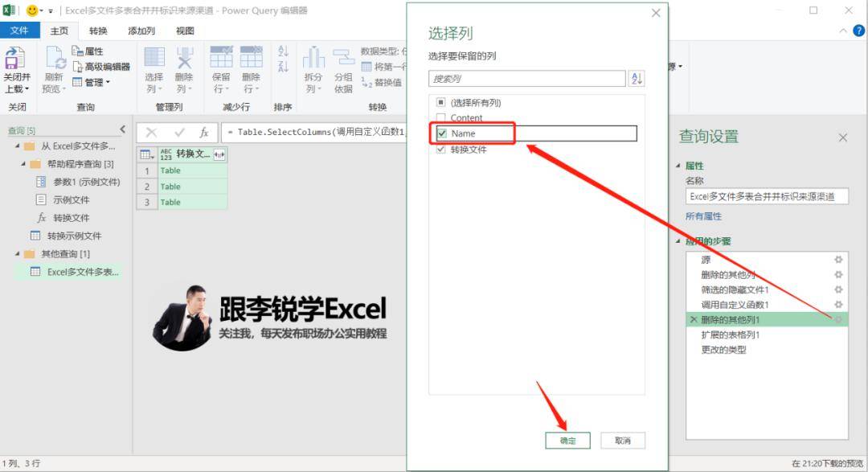Click 替换值 replace values
This screenshot has width=868, height=472.
[382, 83]
